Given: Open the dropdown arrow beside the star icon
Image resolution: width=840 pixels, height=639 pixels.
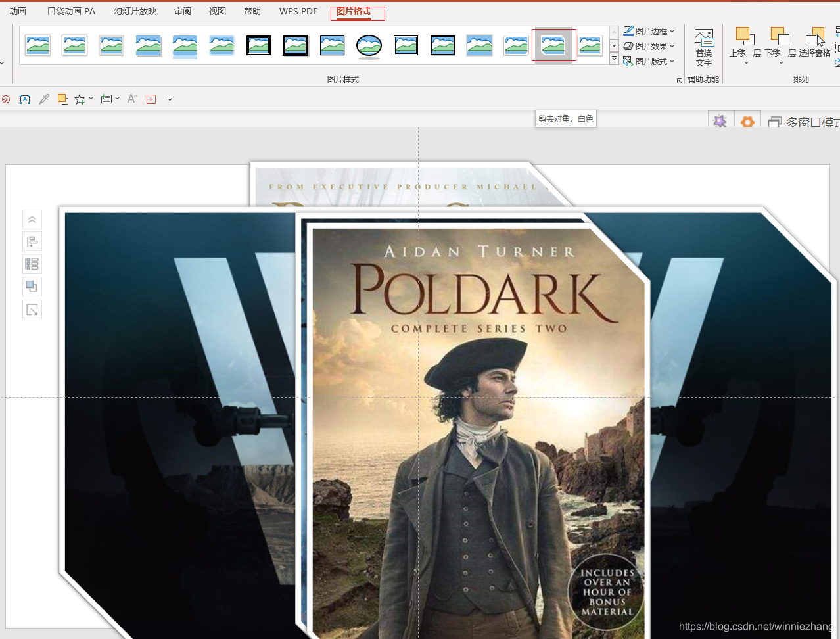Looking at the screenshot, I should pyautogui.click(x=91, y=99).
